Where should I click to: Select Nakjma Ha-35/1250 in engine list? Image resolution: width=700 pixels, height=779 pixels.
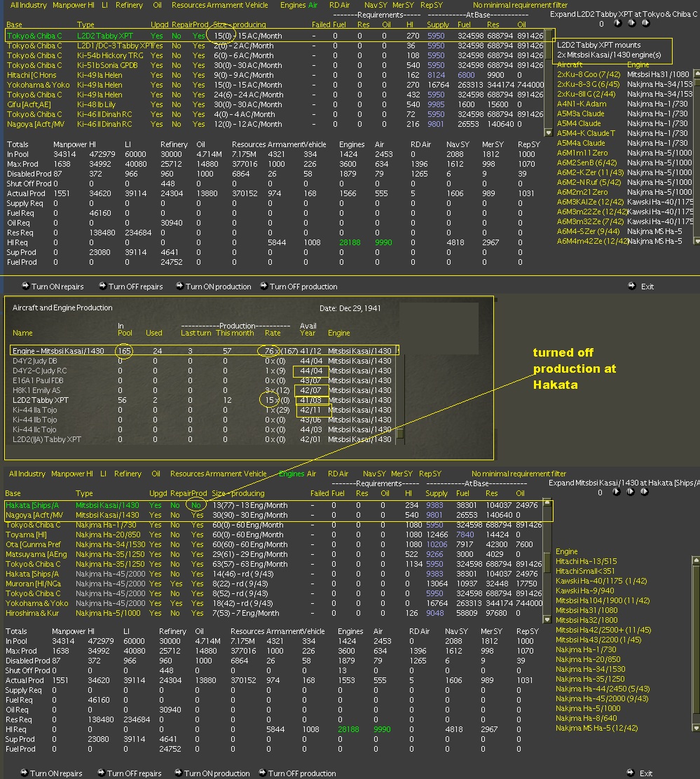590,679
